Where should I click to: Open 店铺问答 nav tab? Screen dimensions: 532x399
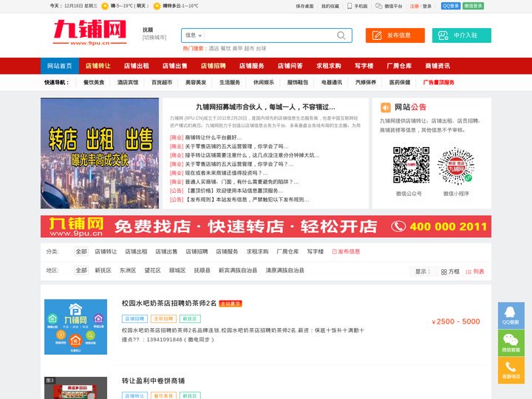[290, 66]
